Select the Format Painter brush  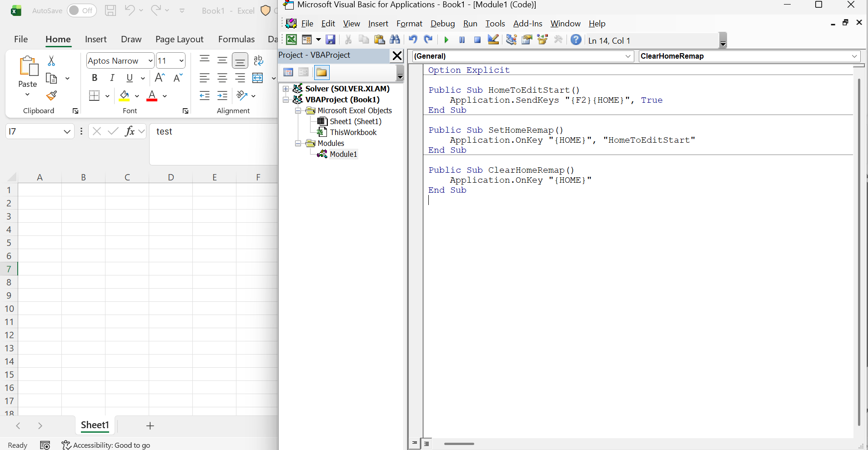tap(51, 96)
